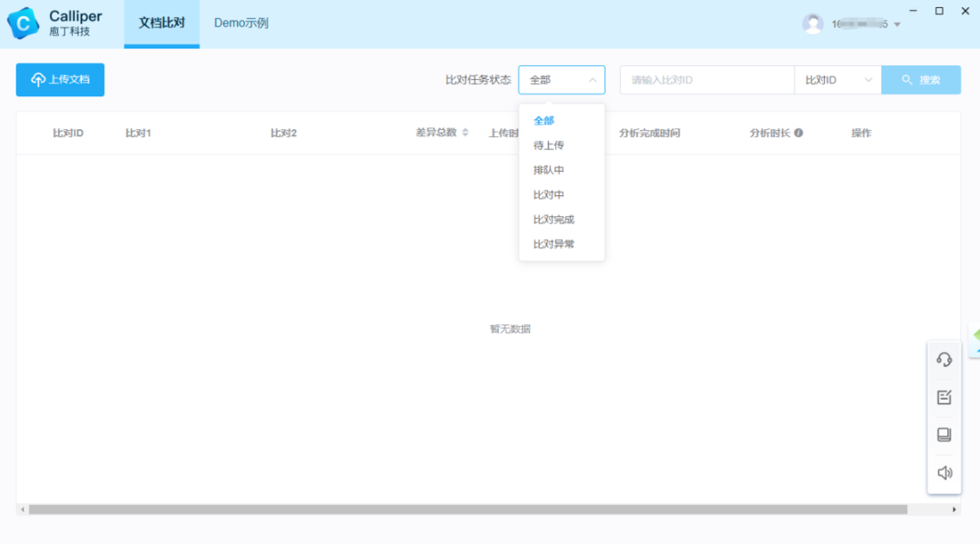
Task: Click the green side tab icon
Action: point(975,341)
